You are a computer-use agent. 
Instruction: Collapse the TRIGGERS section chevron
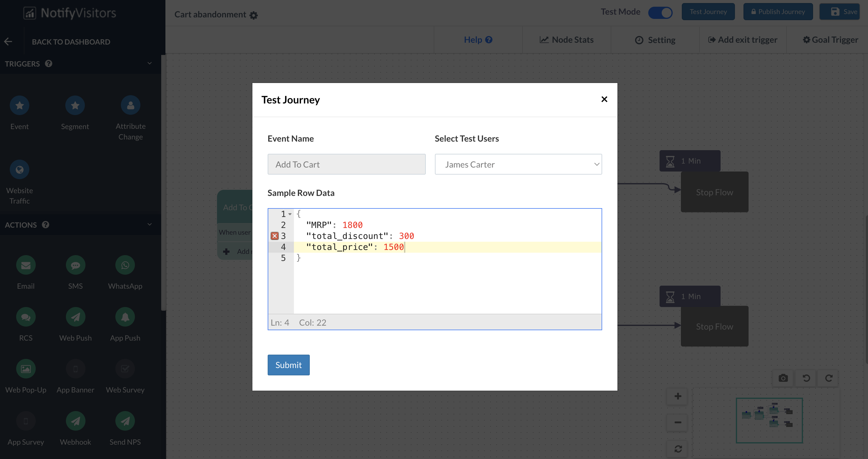150,63
